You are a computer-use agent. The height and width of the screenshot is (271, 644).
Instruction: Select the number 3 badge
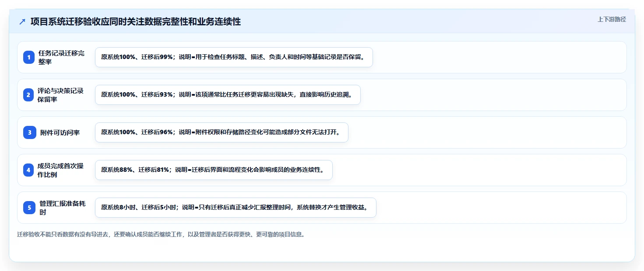click(x=29, y=132)
